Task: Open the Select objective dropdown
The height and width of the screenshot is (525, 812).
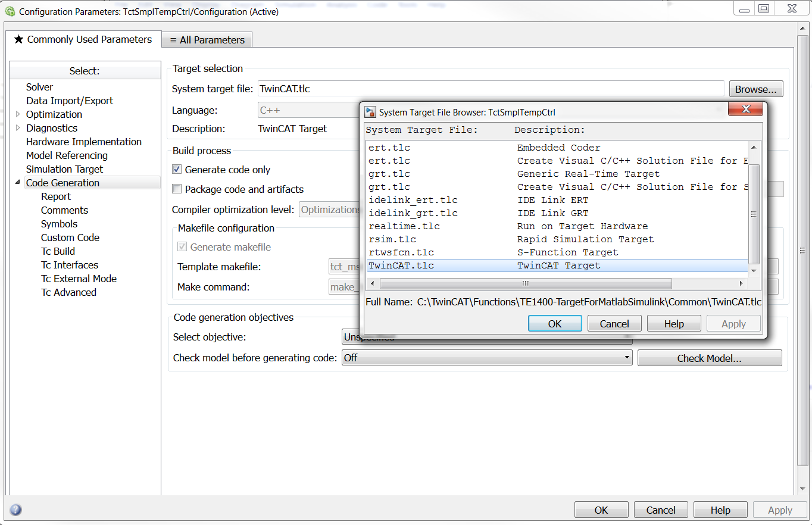Action: click(x=487, y=337)
